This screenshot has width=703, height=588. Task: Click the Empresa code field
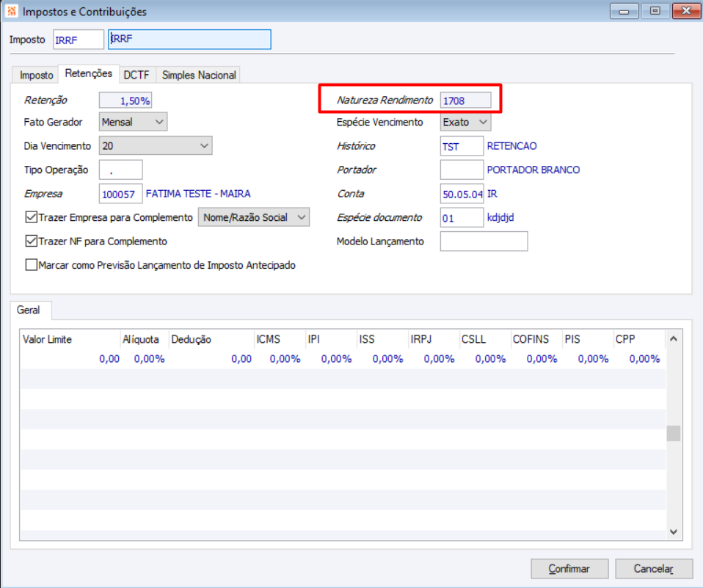pyautogui.click(x=120, y=194)
